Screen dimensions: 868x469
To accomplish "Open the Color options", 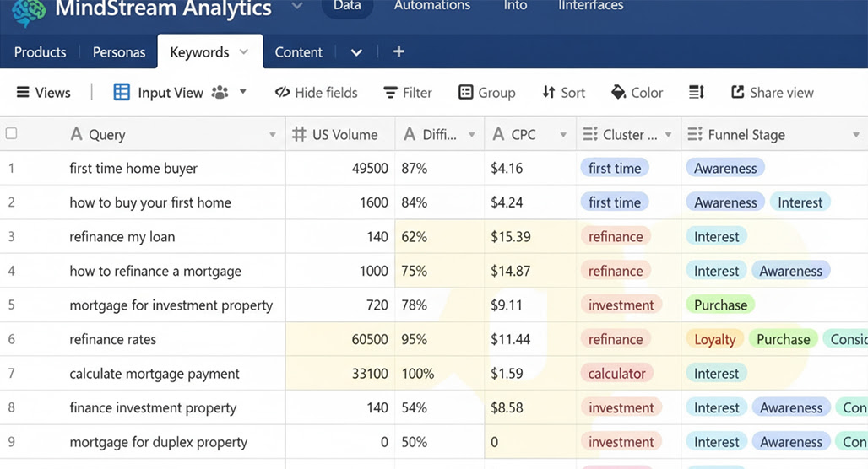I will point(637,92).
